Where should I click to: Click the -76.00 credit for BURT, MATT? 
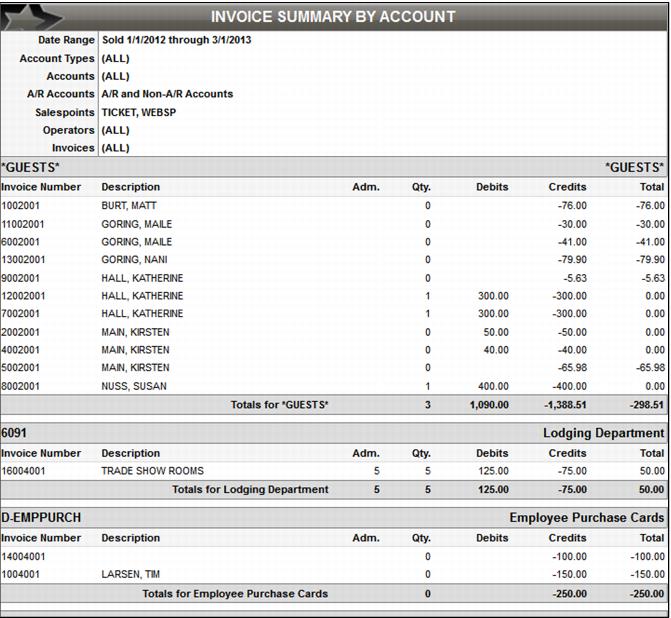572,206
